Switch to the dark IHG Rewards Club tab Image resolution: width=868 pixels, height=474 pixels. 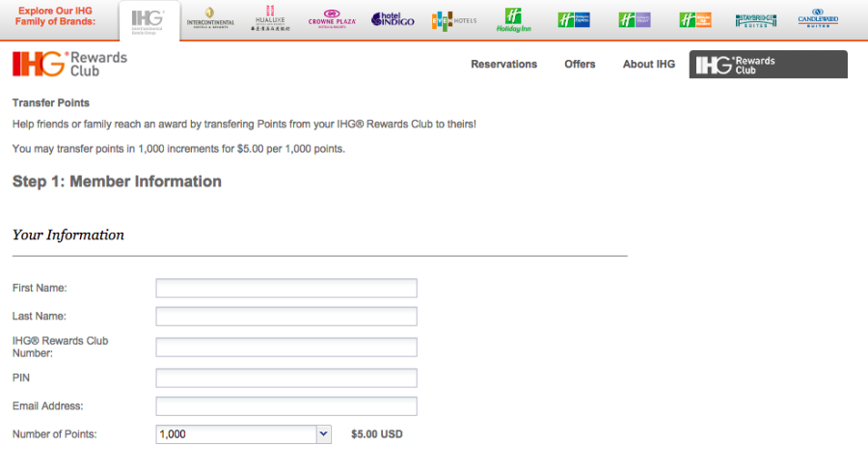point(768,65)
